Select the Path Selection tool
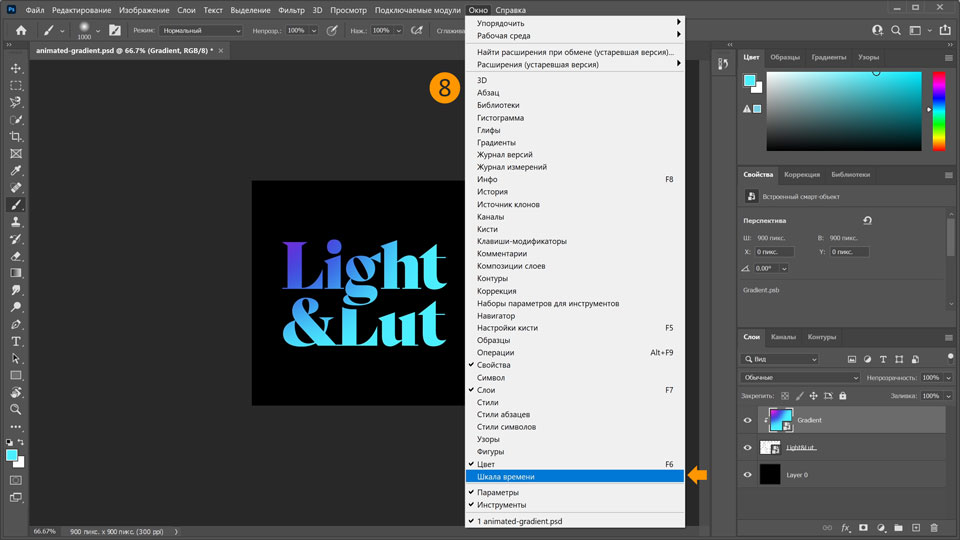The image size is (960, 540). (16, 358)
